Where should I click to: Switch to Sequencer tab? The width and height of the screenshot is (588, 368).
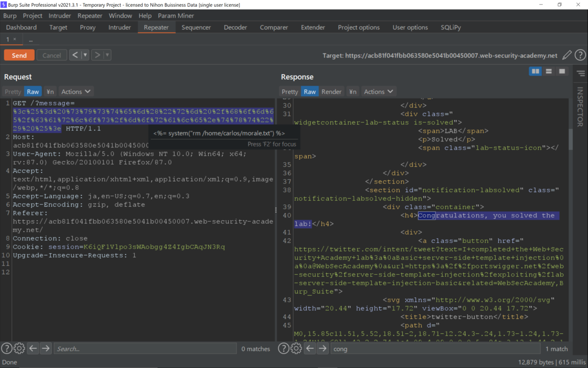(x=196, y=27)
